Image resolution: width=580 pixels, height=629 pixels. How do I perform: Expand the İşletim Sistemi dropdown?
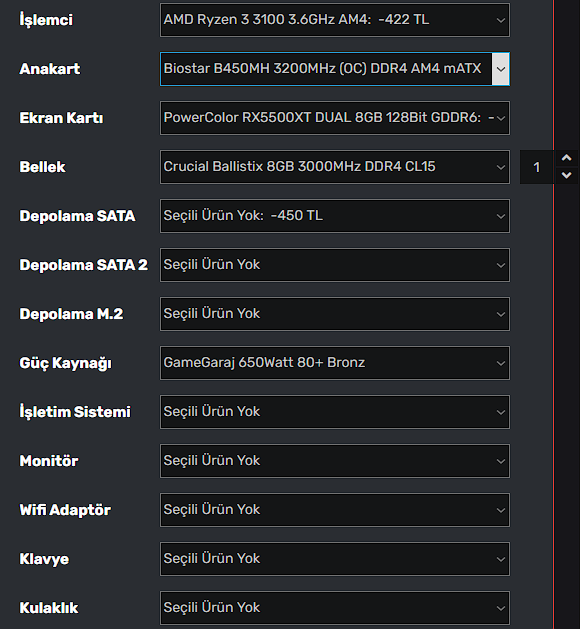point(335,412)
